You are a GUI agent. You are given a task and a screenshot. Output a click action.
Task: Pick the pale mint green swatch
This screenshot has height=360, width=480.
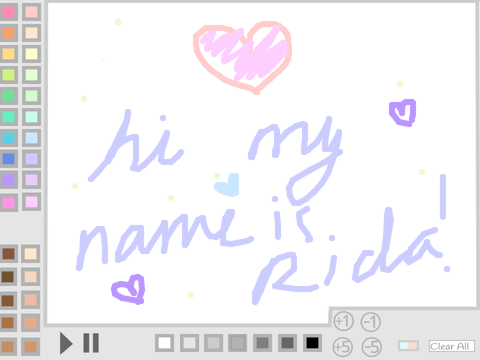(32, 96)
